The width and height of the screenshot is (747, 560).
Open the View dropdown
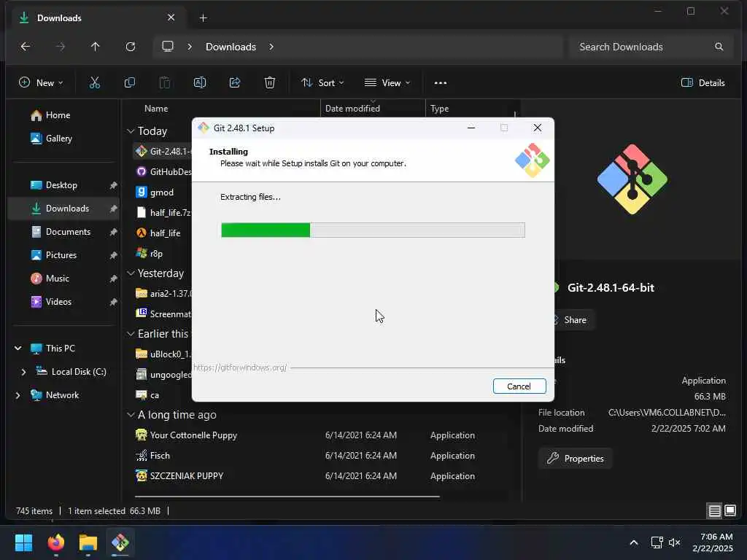click(387, 83)
